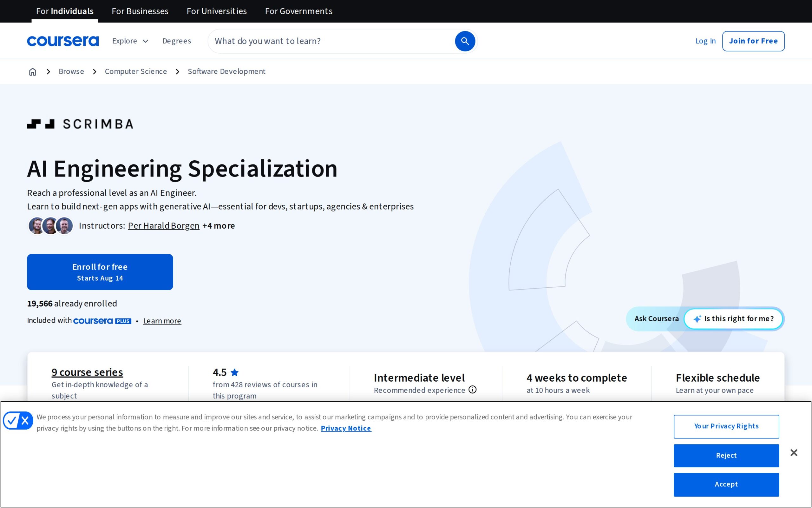
Task: Click the Browse breadcrumb
Action: pos(71,71)
